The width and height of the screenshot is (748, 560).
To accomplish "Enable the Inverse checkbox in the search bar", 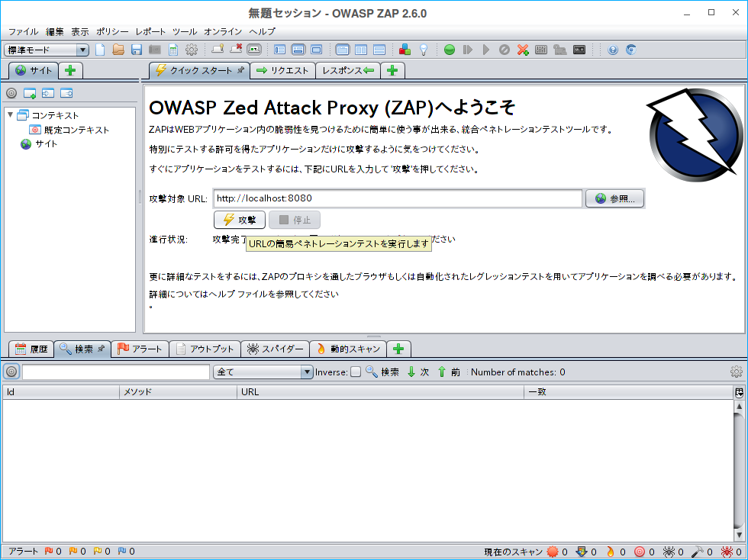I will (357, 372).
